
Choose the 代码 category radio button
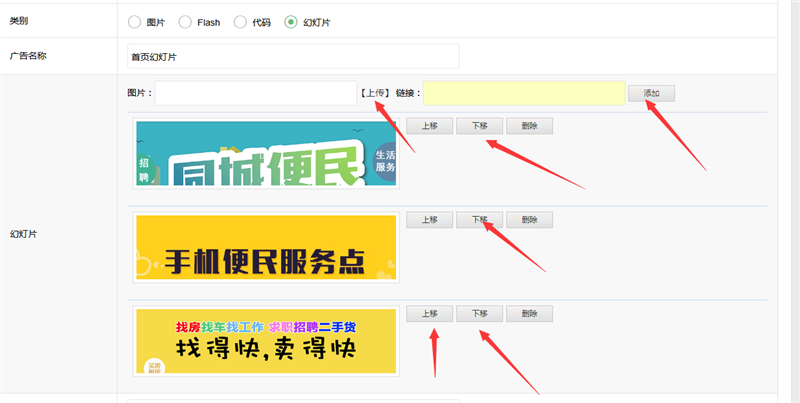[x=240, y=22]
